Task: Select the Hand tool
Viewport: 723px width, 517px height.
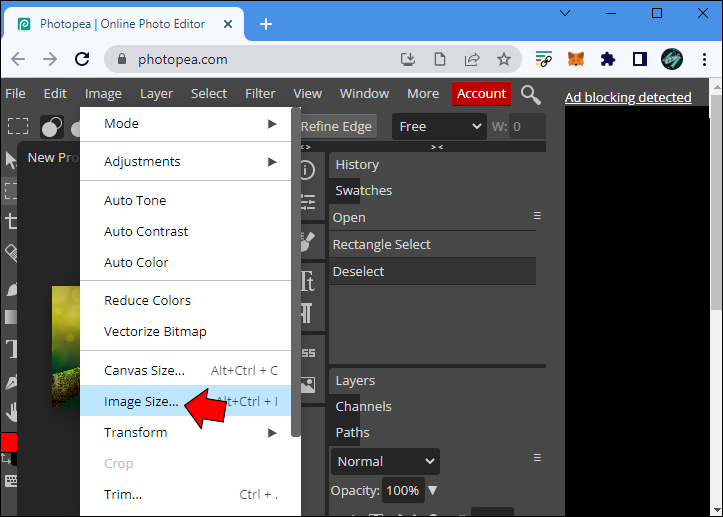Action: tap(12, 412)
